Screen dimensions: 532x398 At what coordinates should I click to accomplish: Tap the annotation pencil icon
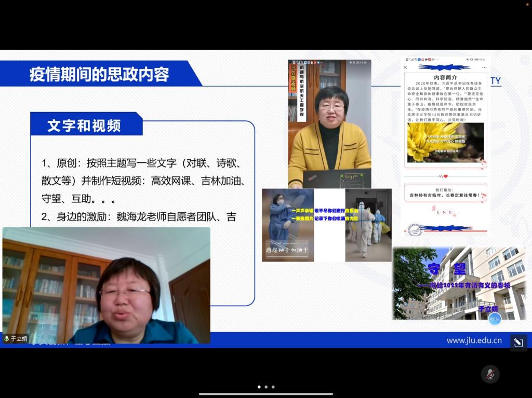[518, 342]
